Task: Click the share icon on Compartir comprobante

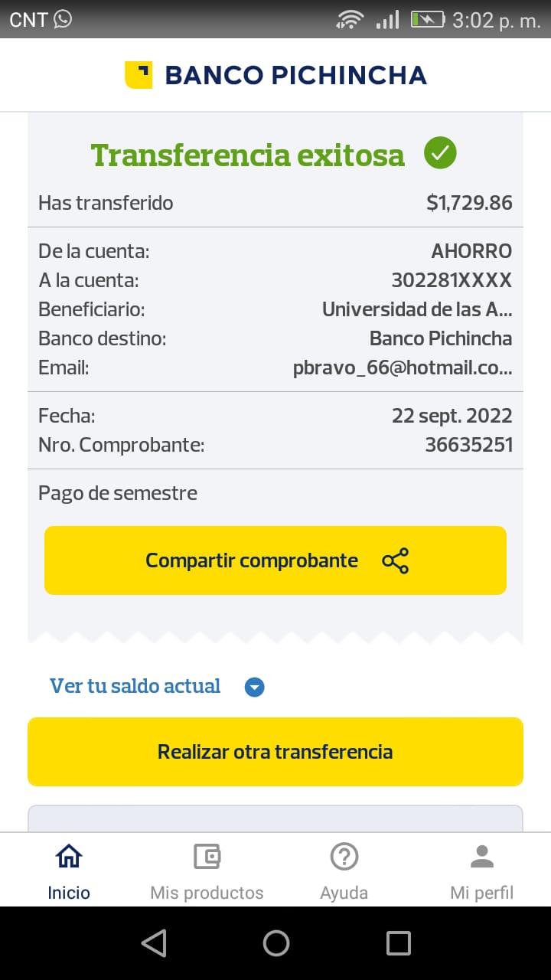Action: [x=395, y=561]
